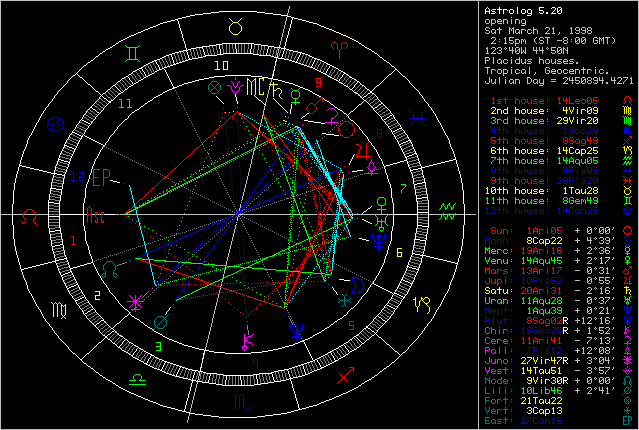This screenshot has height=430, width=639.
Task: Select house number 7 on the wheel
Action: (403, 188)
